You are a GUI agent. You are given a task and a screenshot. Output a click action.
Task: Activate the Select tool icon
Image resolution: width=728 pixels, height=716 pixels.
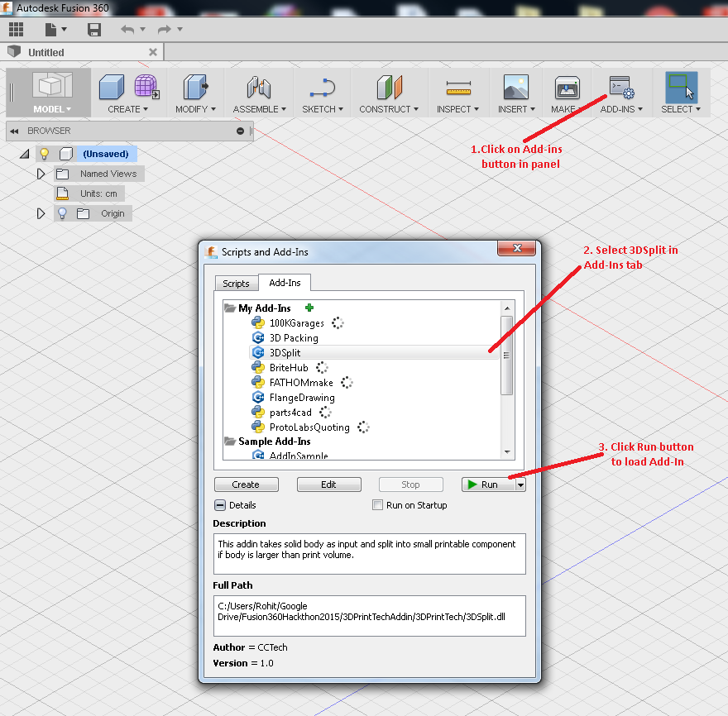(x=681, y=88)
